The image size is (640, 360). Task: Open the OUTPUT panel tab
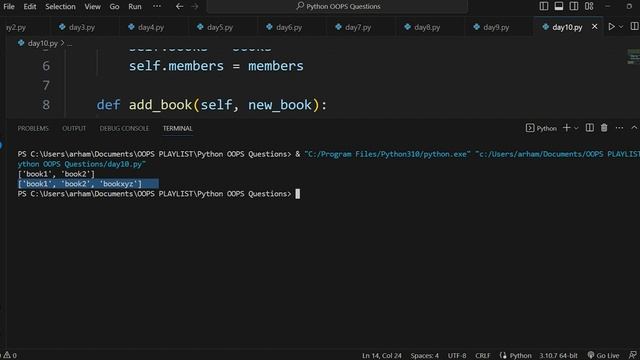[74, 129]
